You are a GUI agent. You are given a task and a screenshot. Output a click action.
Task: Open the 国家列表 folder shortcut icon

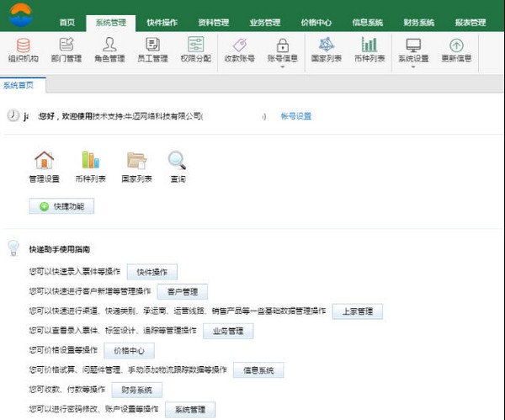pos(136,161)
